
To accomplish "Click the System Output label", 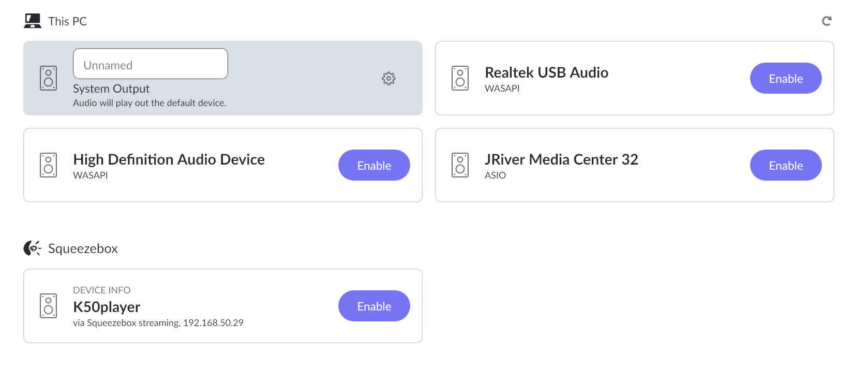I will coord(111,88).
